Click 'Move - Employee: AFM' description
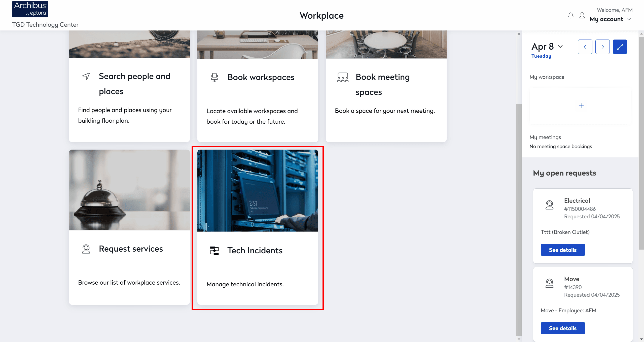644x342 pixels. tap(568, 311)
